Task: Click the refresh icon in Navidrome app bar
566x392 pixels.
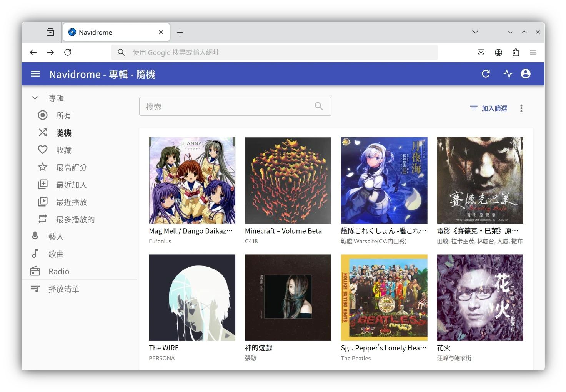Action: (x=486, y=74)
